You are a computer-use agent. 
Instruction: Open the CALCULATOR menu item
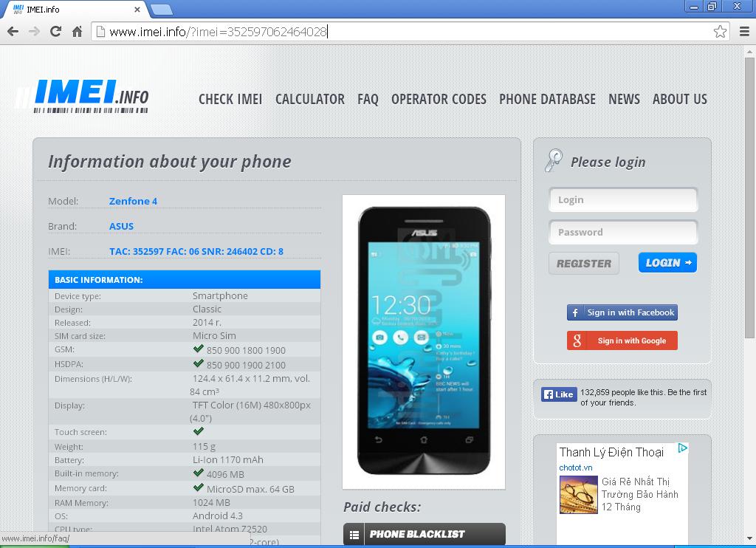[x=310, y=100]
